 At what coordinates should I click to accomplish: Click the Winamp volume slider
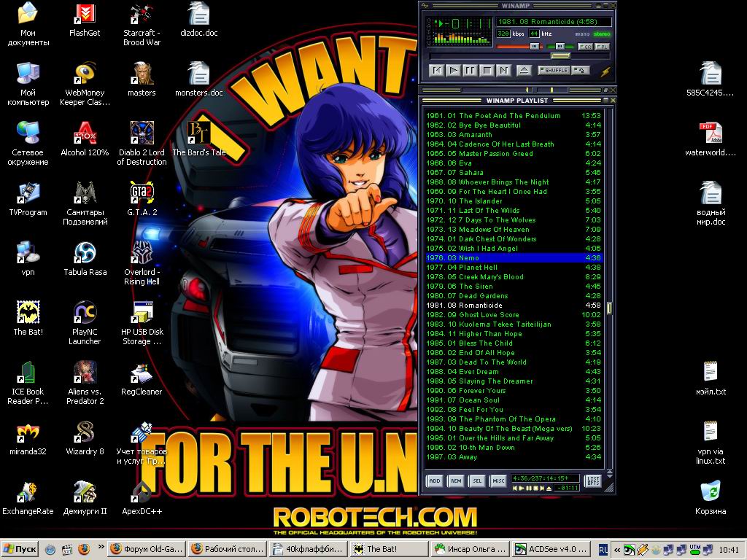click(519, 47)
